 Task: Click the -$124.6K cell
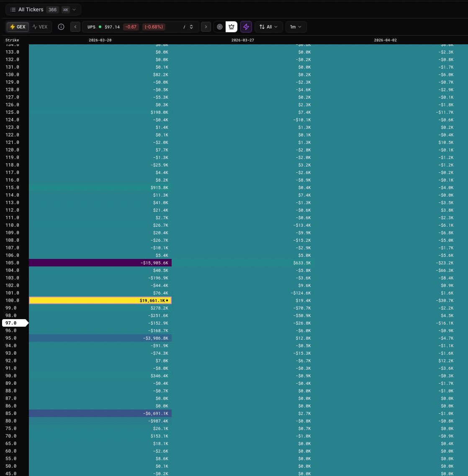pyautogui.click(x=243, y=293)
